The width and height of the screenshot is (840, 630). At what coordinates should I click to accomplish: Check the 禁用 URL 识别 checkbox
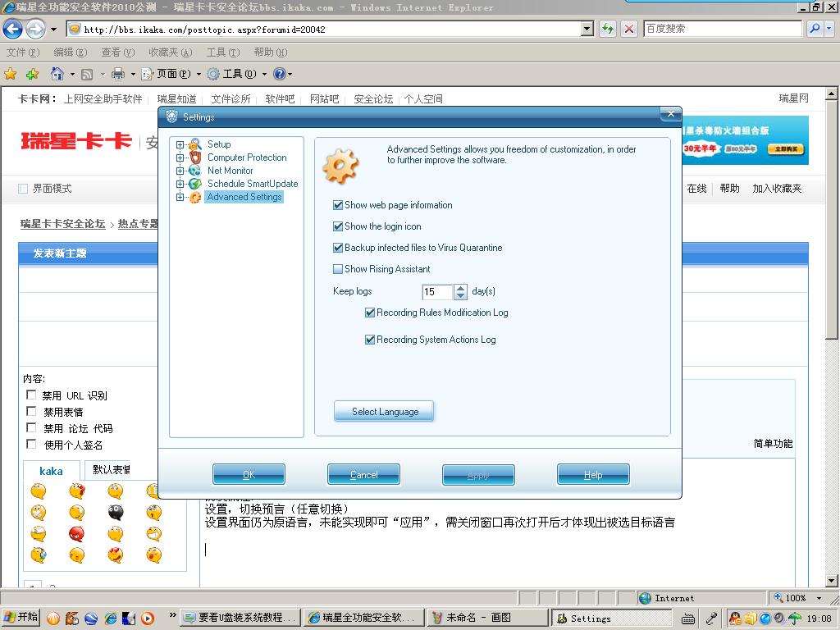pos(31,395)
